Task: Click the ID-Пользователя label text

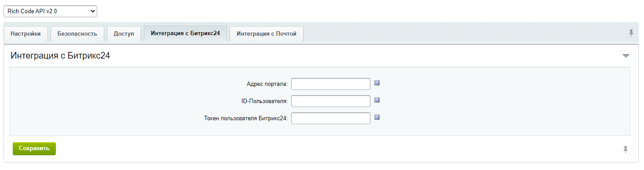Action: pos(262,101)
